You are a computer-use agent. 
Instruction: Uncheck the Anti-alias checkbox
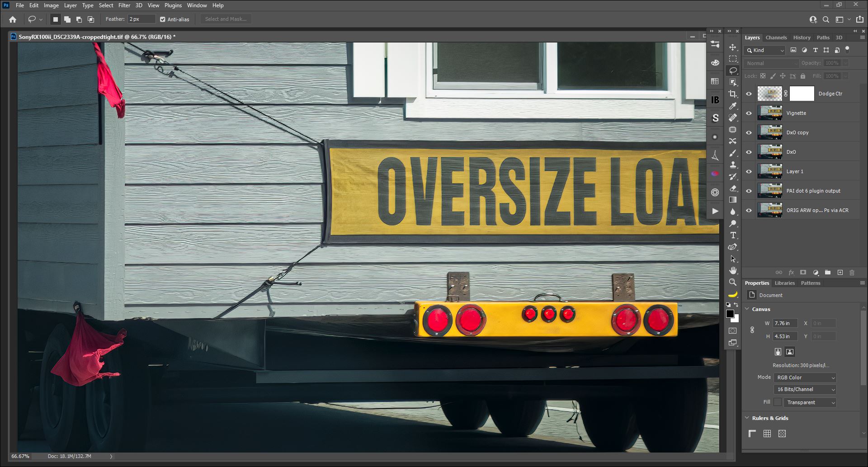coord(163,19)
